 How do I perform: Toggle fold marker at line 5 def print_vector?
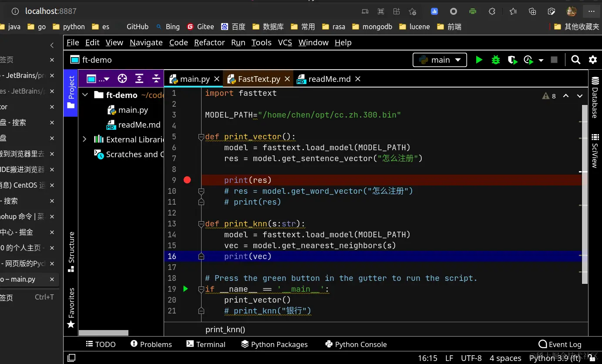click(201, 137)
